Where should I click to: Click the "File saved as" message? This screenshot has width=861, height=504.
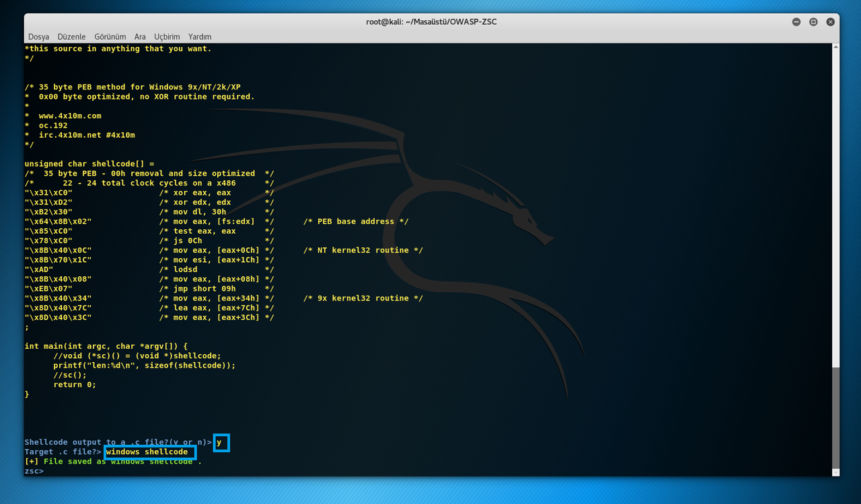coord(113,462)
